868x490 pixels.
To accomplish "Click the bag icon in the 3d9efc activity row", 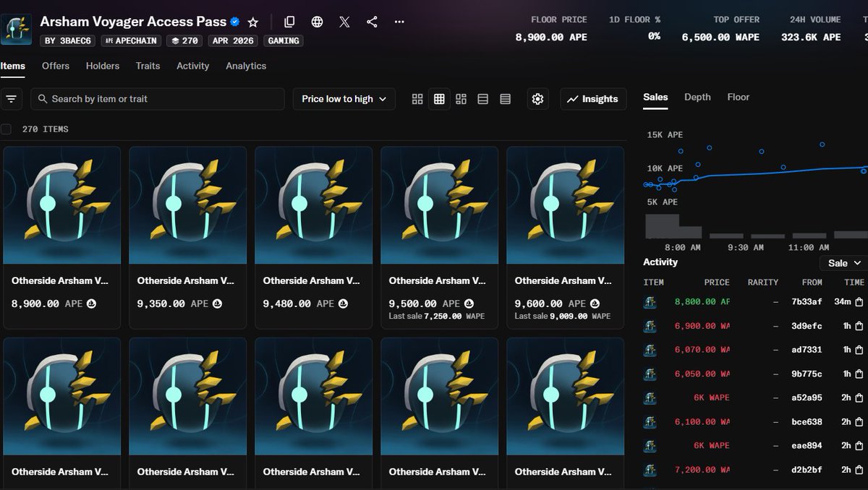I will pos(859,326).
